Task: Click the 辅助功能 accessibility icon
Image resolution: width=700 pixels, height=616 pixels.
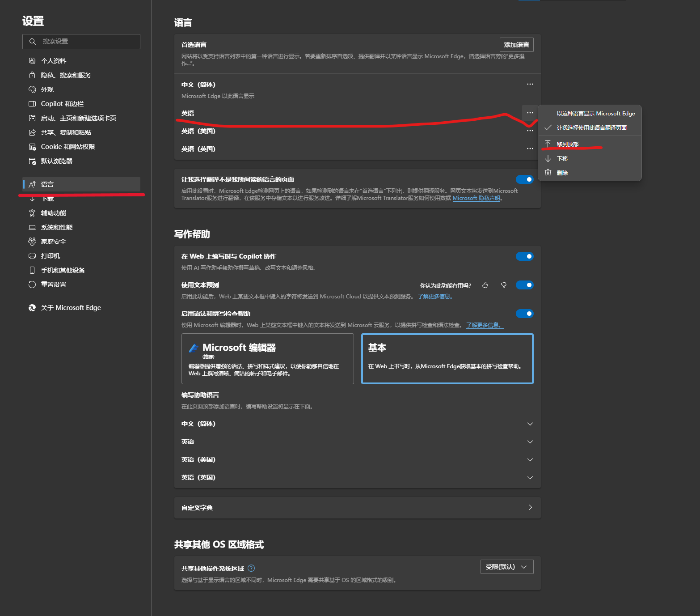Action: [32, 213]
